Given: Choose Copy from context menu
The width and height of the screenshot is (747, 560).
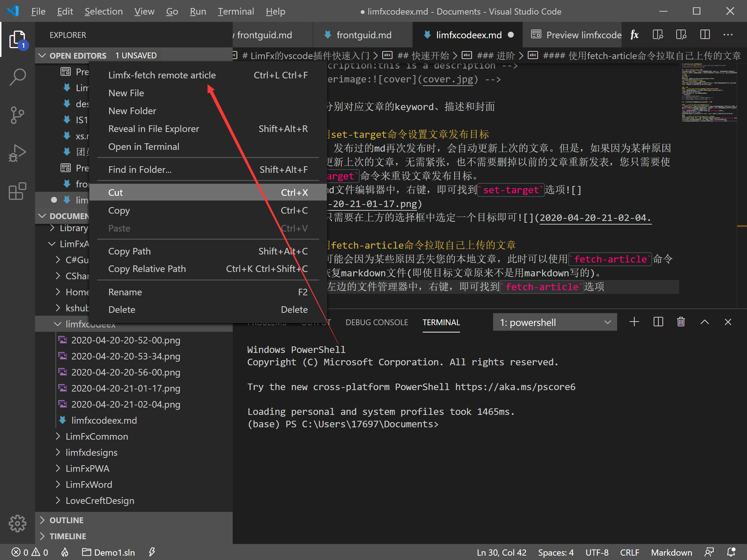Looking at the screenshot, I should [x=208, y=210].
